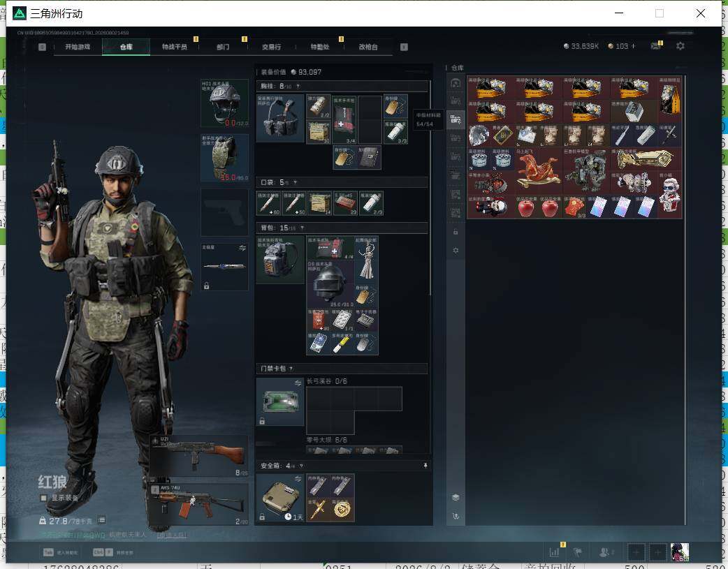Click the plus beside the 103 currency
This screenshot has width=728, height=569.
(633, 46)
